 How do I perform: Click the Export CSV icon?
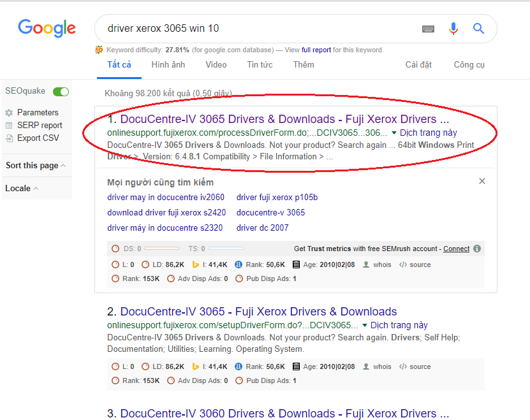(9, 138)
